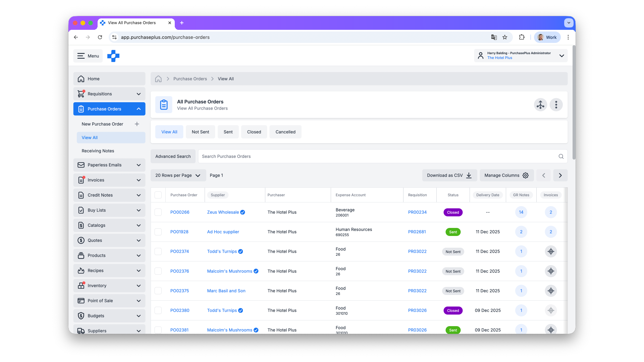The image size is (644, 362).
Task: Open the Zeus Wholesale supplier link
Action: coord(223,213)
